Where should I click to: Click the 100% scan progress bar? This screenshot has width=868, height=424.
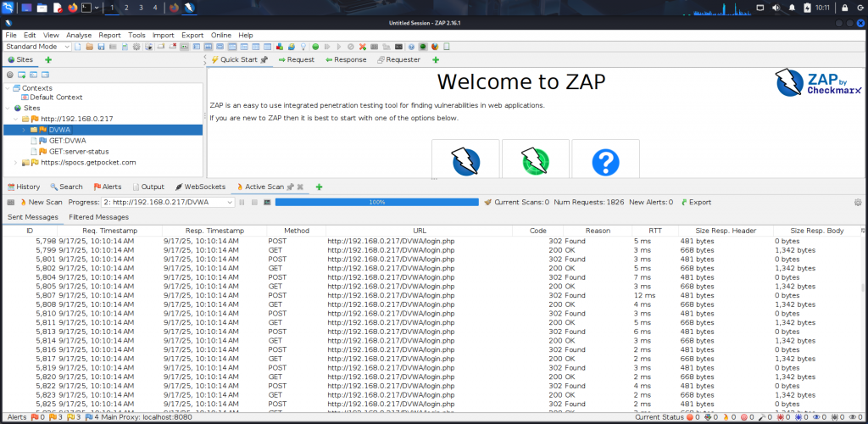pyautogui.click(x=377, y=203)
